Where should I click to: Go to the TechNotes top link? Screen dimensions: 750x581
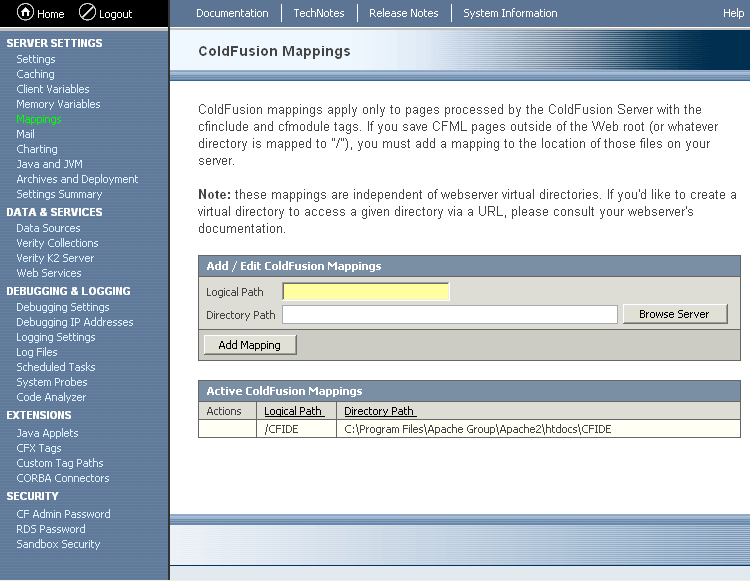coord(318,13)
